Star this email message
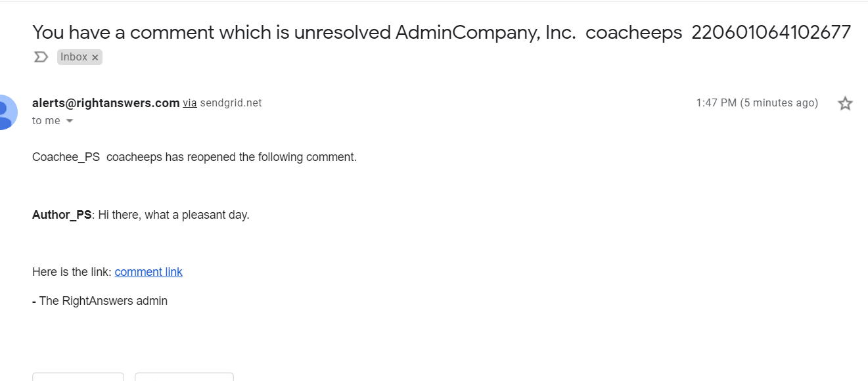Screen dimensions: 868x381 pos(845,103)
